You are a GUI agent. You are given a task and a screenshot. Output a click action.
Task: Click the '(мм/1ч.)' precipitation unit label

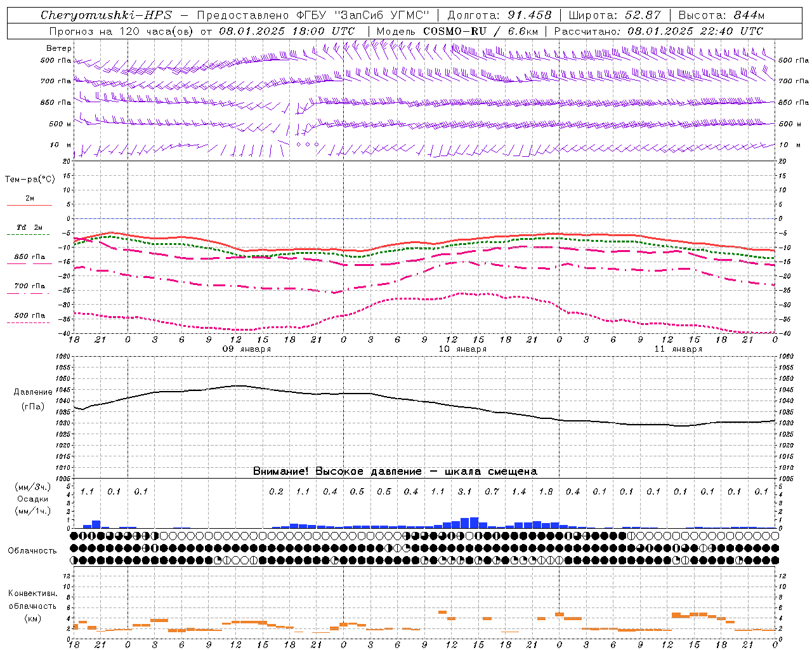(33, 511)
